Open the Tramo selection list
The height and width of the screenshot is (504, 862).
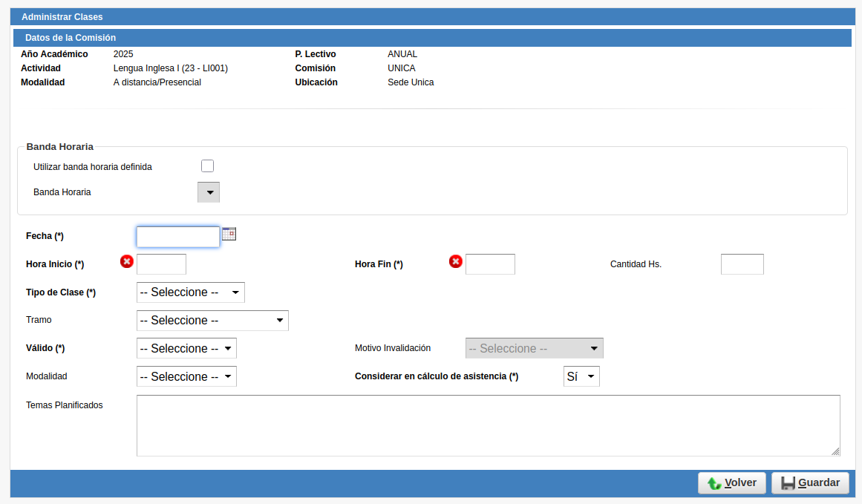212,321
